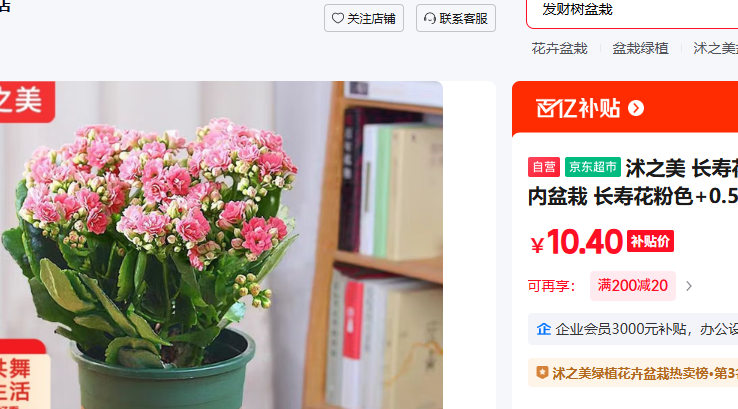Screen dimensions: 738x409
Task: Click the blue 企 enterprise member icon
Action: [x=544, y=329]
